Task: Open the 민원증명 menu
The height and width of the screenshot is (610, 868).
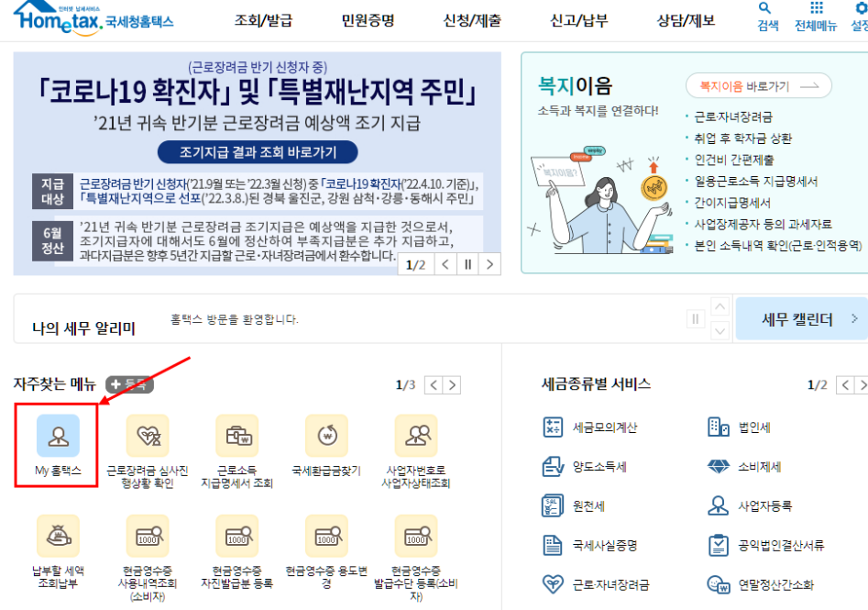Action: [x=368, y=20]
